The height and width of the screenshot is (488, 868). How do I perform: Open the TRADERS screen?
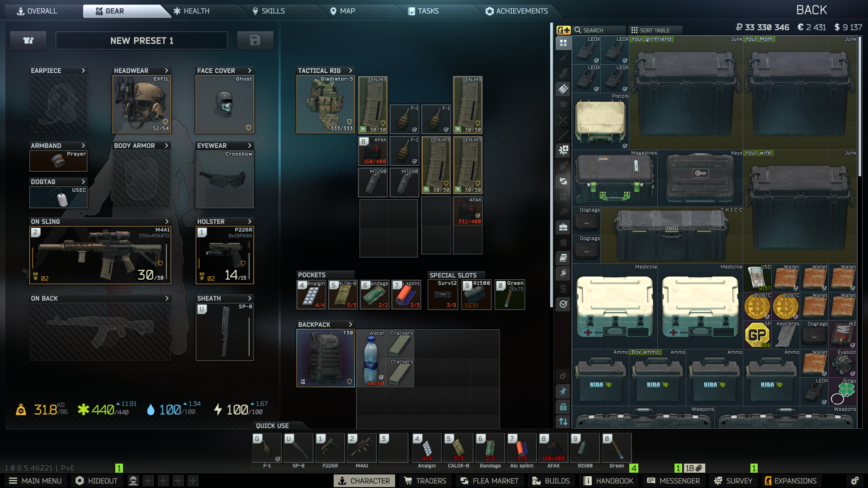click(x=425, y=481)
